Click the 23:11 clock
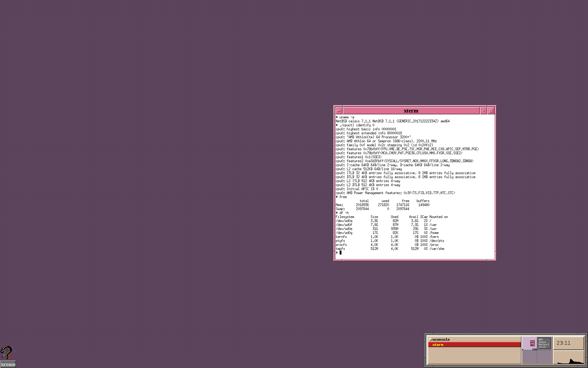 point(563,343)
